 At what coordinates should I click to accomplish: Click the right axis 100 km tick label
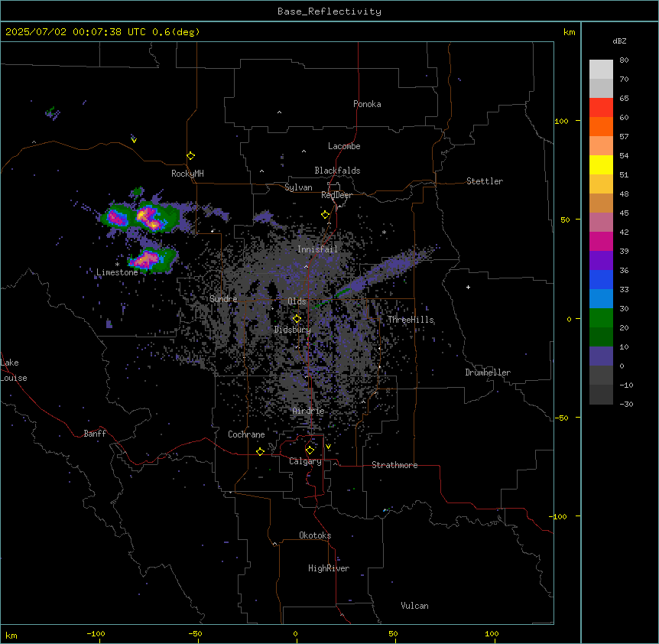(561, 121)
